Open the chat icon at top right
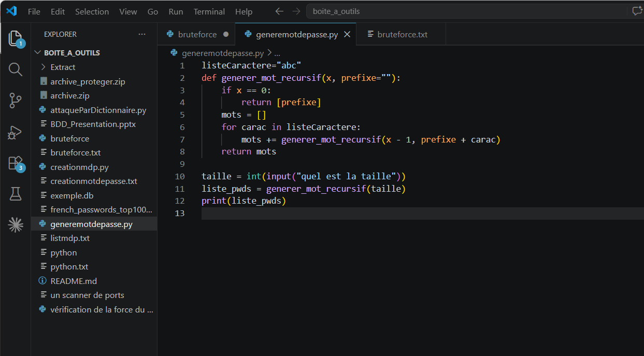 pos(637,11)
